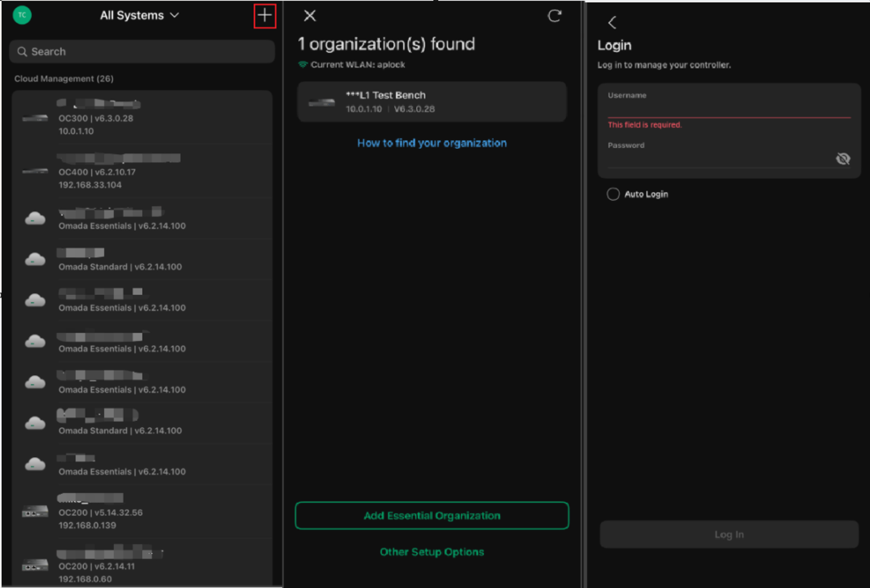The image size is (870, 588).
Task: Click Add Essential Organization button
Action: coord(432,515)
